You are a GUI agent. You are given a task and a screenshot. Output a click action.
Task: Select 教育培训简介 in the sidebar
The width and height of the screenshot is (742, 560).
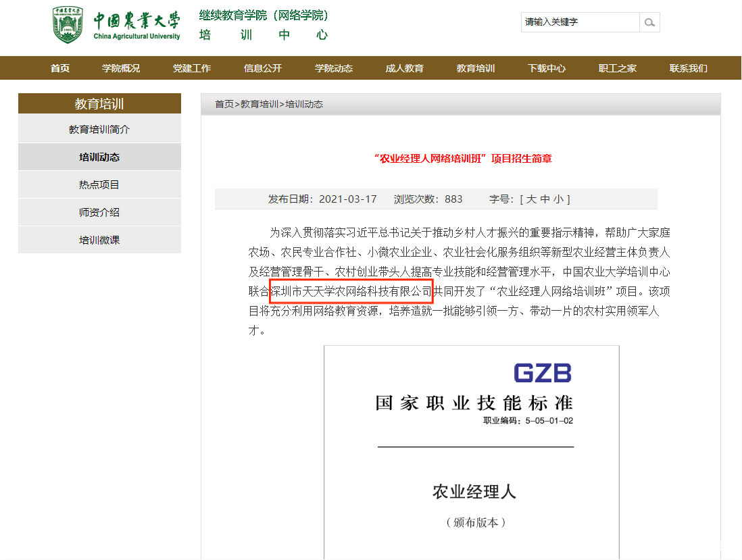pos(99,129)
